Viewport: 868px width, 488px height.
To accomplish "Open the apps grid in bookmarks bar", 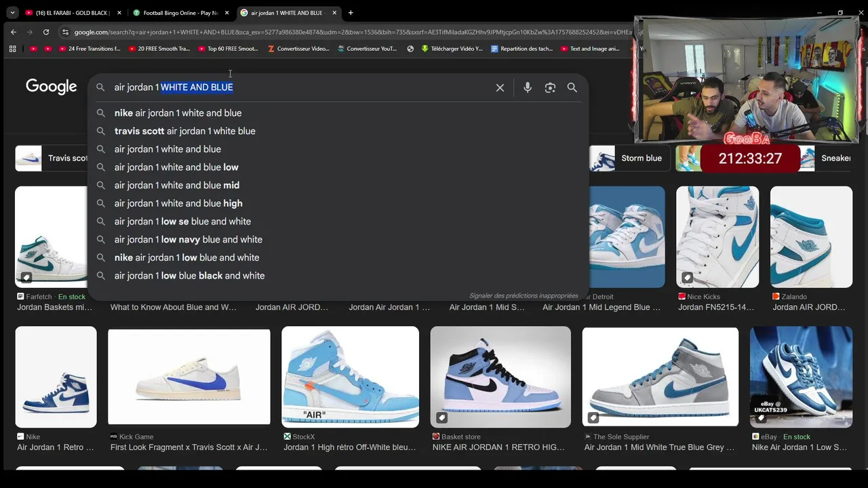I will coord(12,49).
